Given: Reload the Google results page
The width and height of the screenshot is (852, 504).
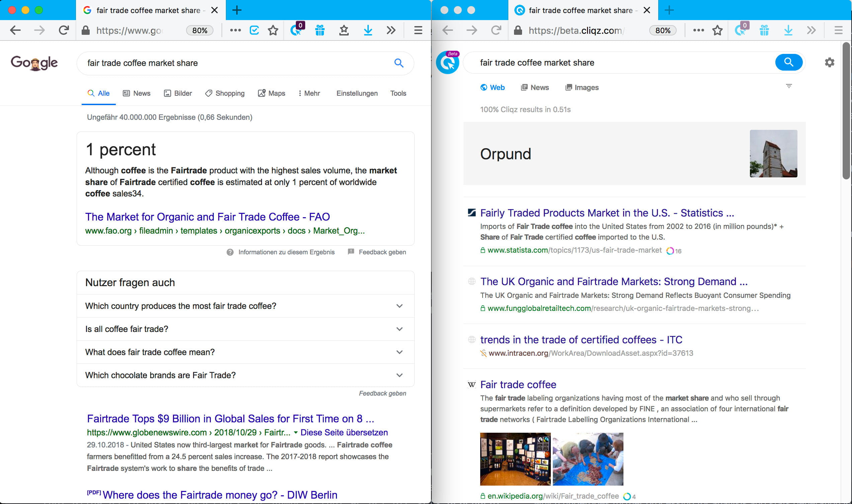Looking at the screenshot, I should 64,30.
